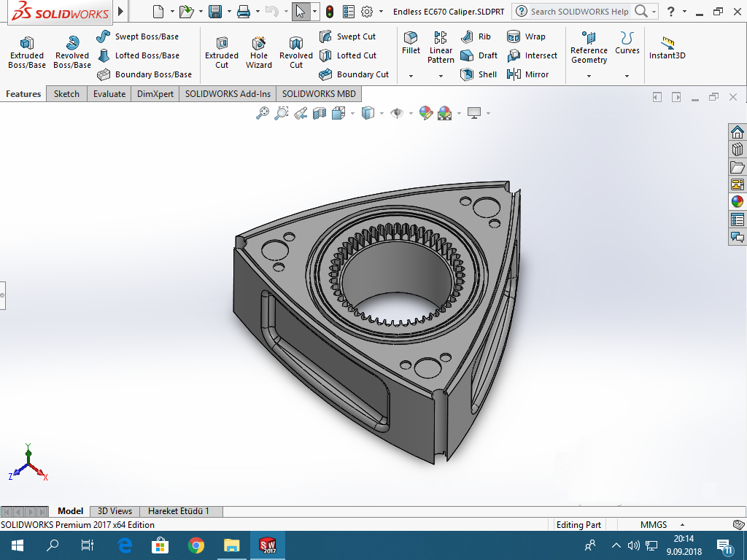Open Edit Appearance color ball
The height and width of the screenshot is (560, 747).
[426, 113]
